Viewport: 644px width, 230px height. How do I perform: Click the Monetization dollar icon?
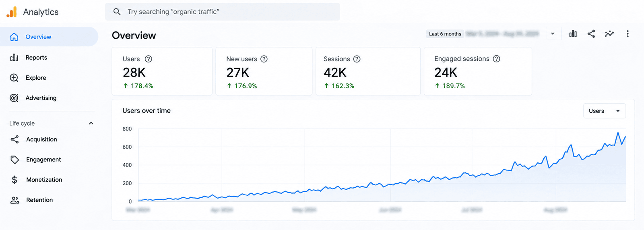click(14, 180)
